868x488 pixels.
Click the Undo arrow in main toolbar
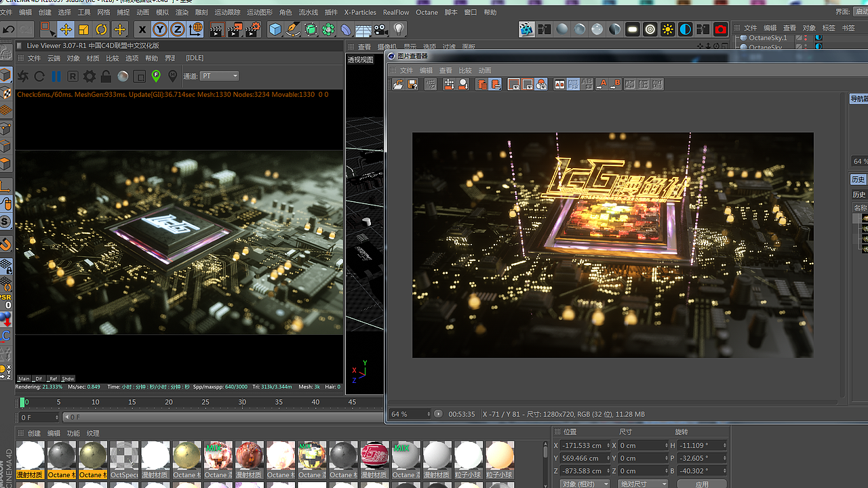tap(9, 29)
